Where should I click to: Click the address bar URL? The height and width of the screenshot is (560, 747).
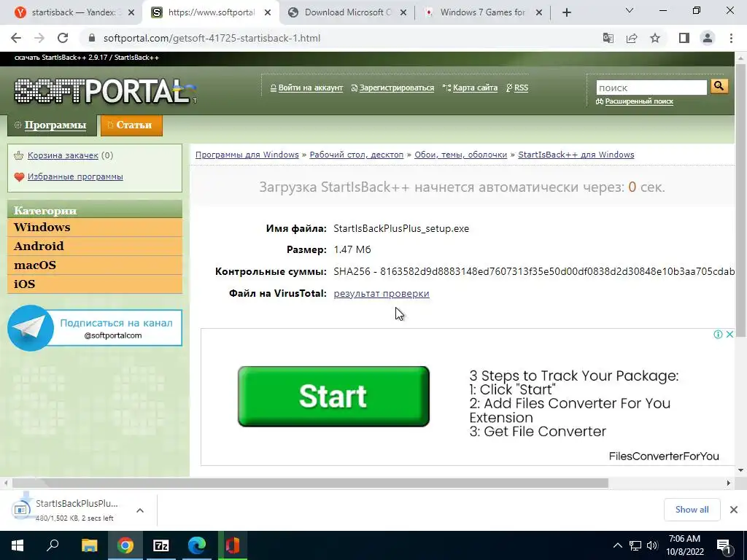point(212,38)
